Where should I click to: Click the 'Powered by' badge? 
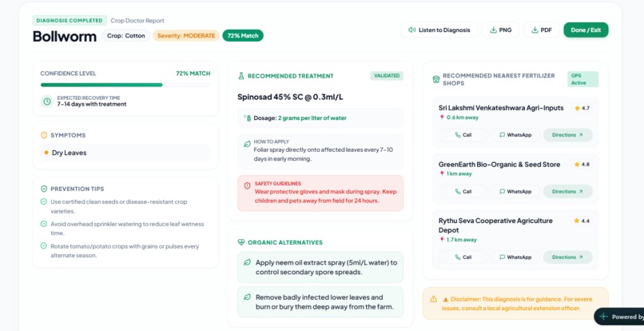tap(619, 317)
